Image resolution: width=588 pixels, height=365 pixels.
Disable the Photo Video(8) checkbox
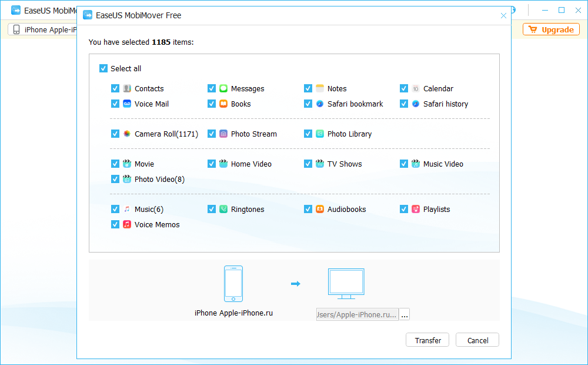(115, 179)
